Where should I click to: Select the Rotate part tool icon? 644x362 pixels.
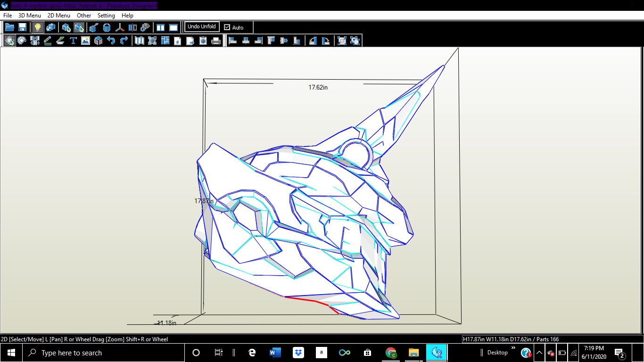[22, 41]
